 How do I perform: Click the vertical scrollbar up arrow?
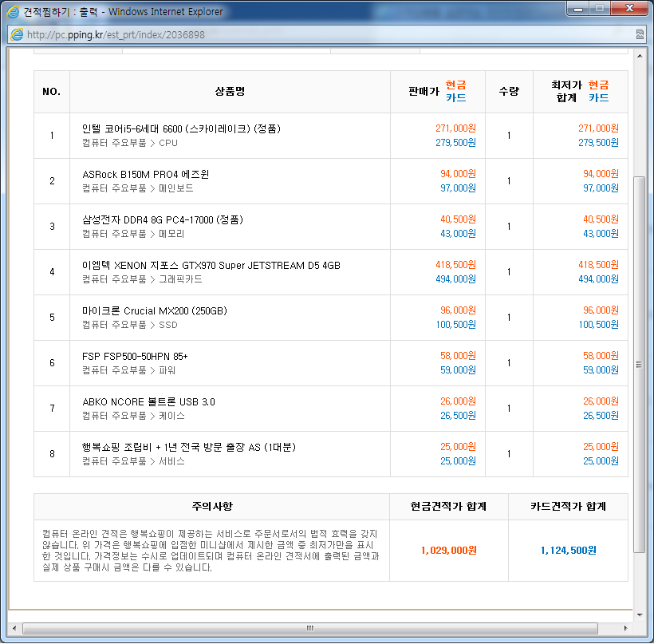click(640, 56)
